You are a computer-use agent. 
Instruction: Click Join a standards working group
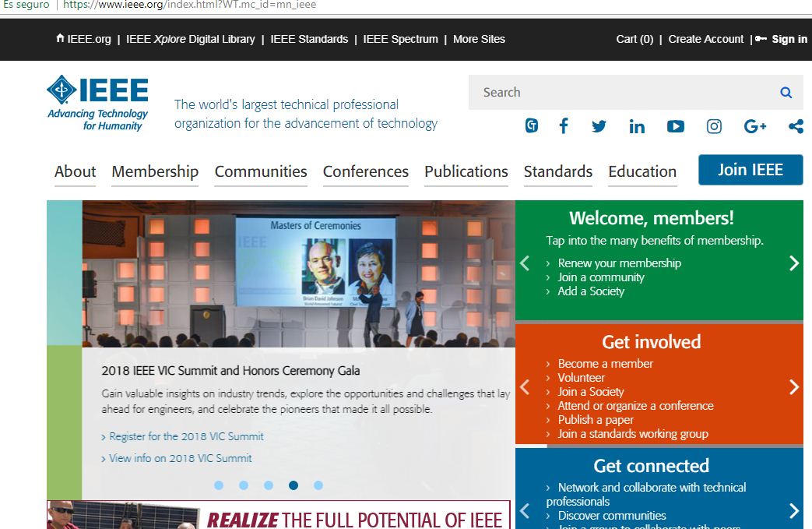coord(633,434)
